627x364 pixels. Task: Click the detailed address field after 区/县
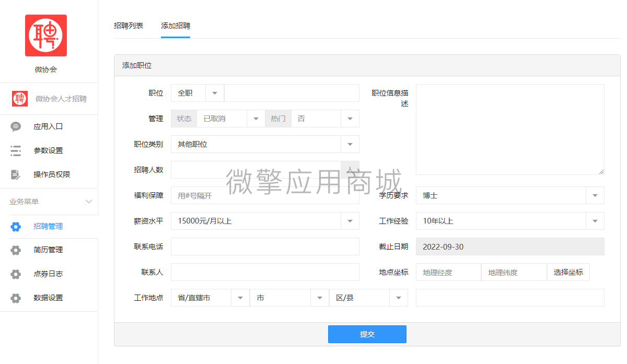[510, 298]
